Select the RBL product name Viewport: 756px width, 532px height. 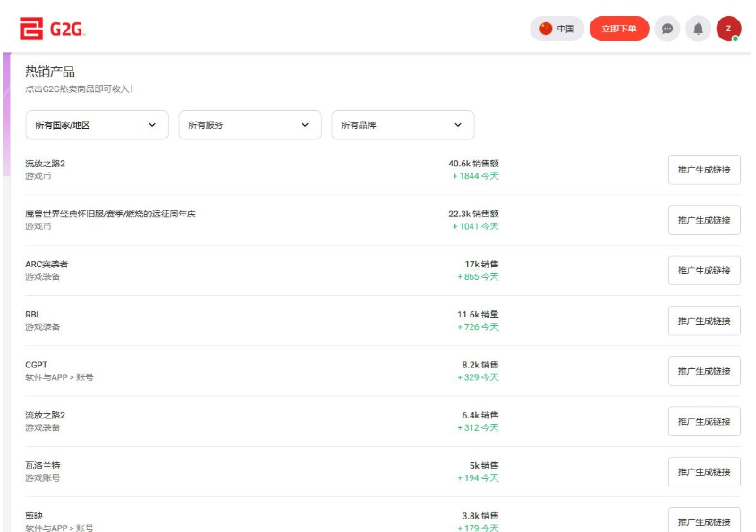tap(33, 315)
